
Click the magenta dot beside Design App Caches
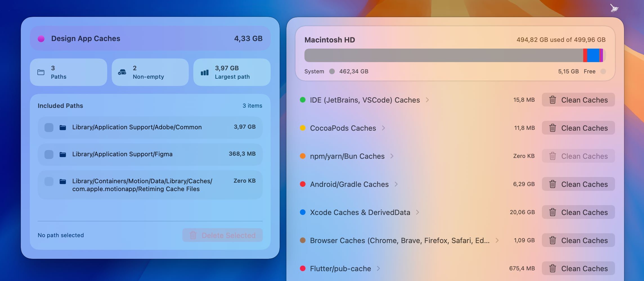pyautogui.click(x=41, y=39)
